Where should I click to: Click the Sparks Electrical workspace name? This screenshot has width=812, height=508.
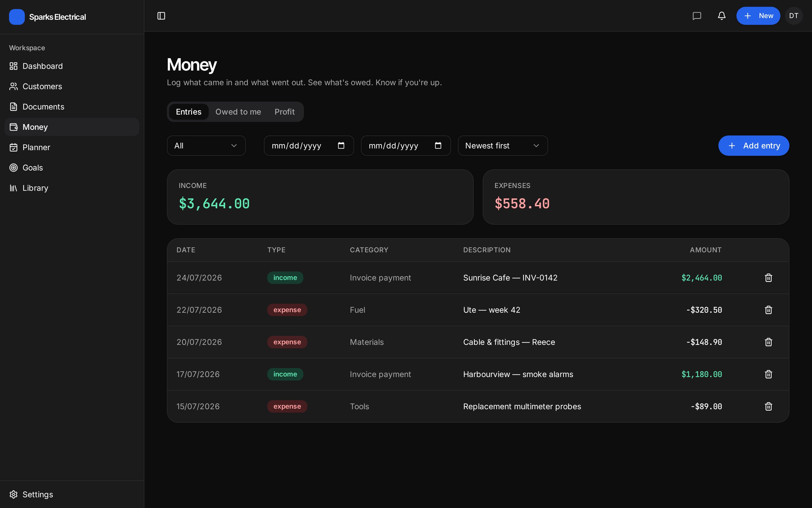tap(58, 17)
